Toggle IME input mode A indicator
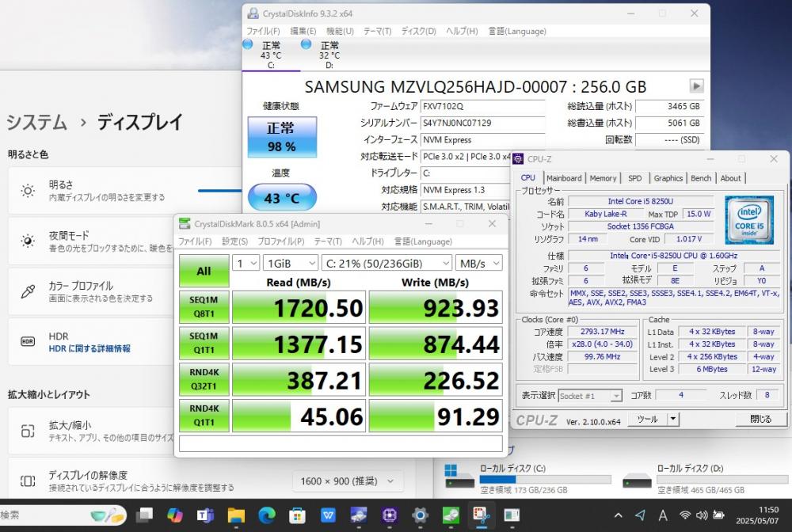Viewport: 792px width, 532px height. 663,515
